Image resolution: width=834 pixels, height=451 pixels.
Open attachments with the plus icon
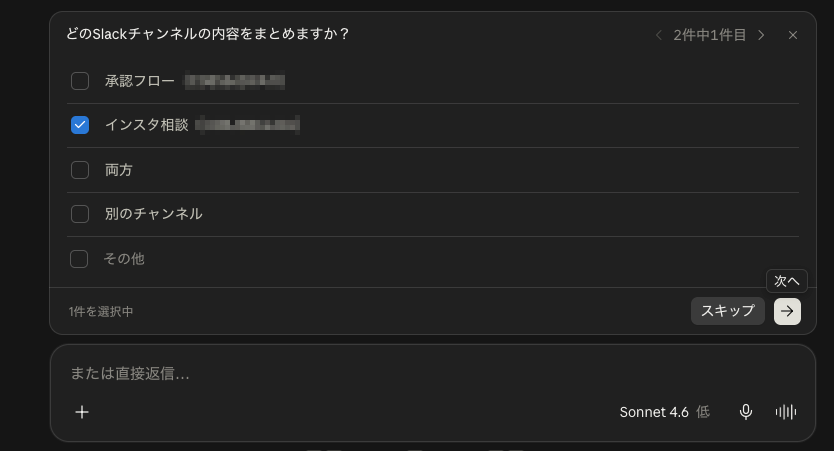[x=82, y=412]
